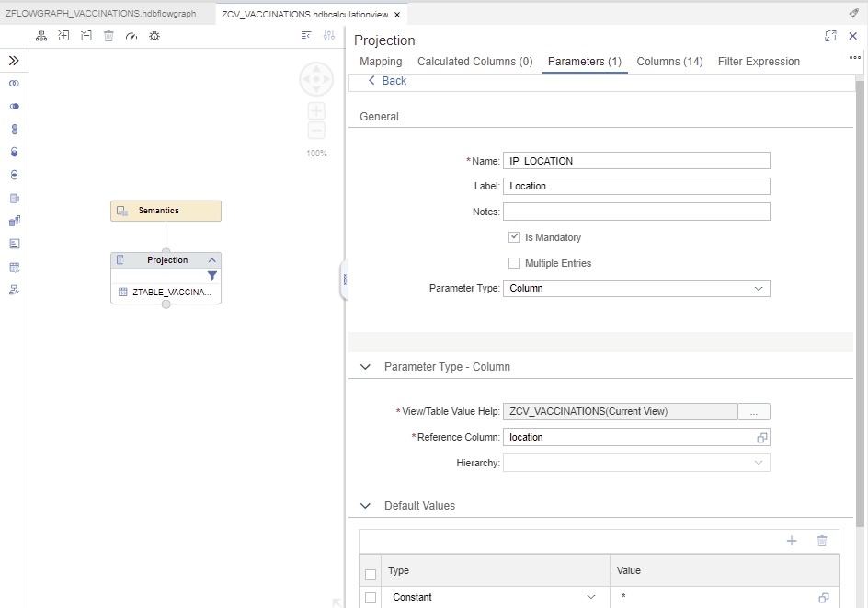868x608 pixels.
Task: Maximize the Projection details panel
Action: [x=830, y=36]
